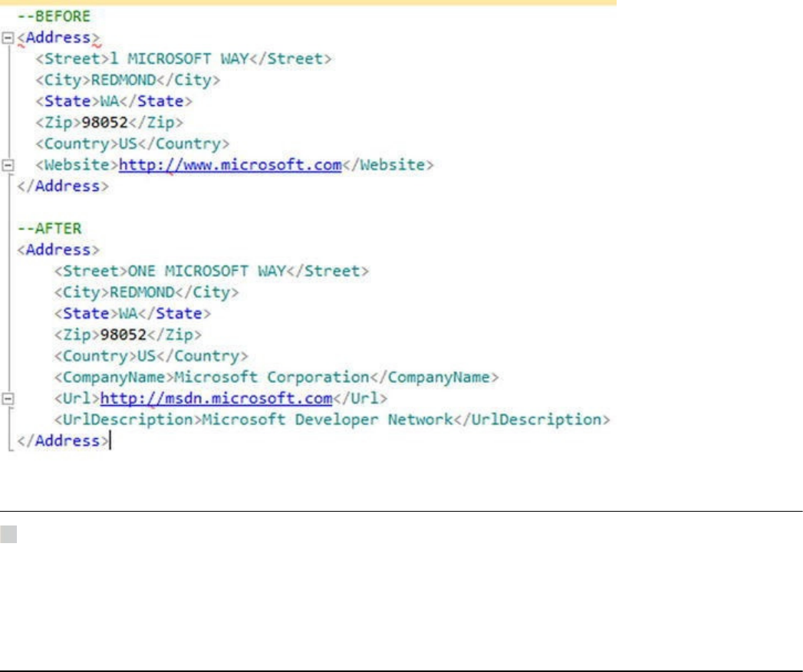The image size is (803, 672).
Task: Click the second REDMOND City line in AFTER
Action: [x=146, y=292]
